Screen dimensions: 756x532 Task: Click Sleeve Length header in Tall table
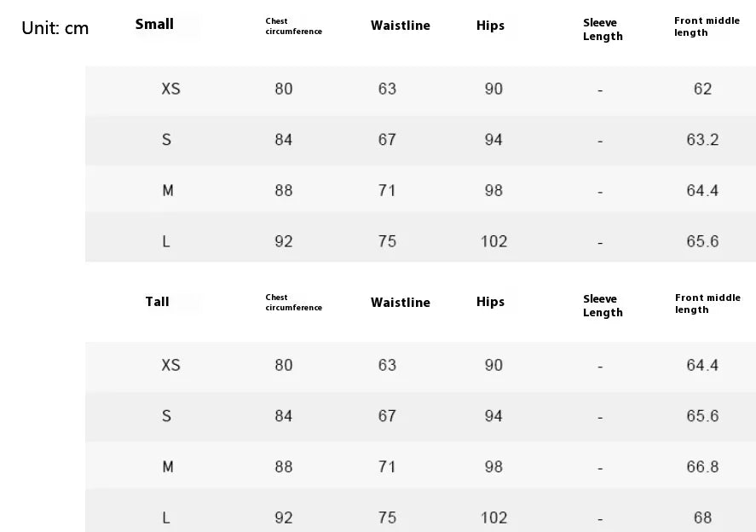[x=603, y=305]
